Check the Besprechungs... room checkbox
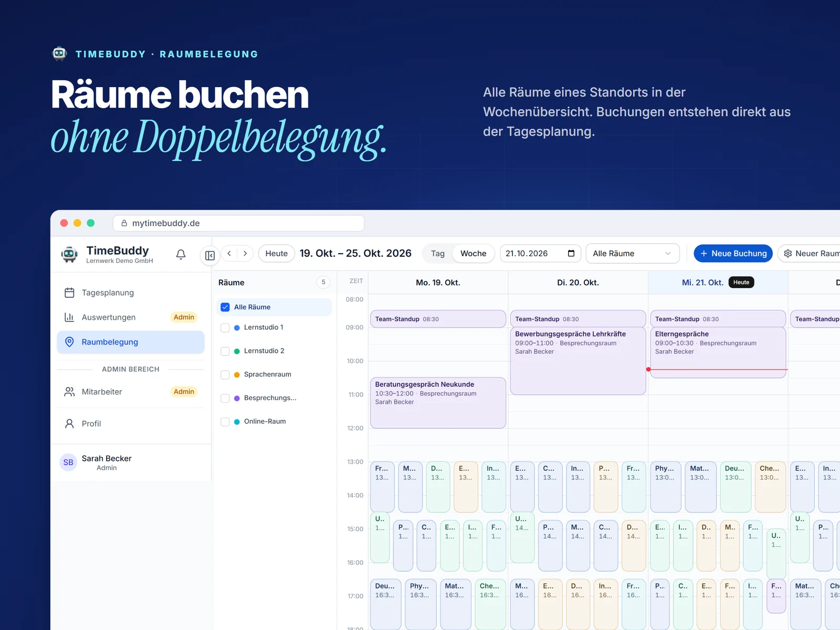This screenshot has height=630, width=840. click(225, 398)
